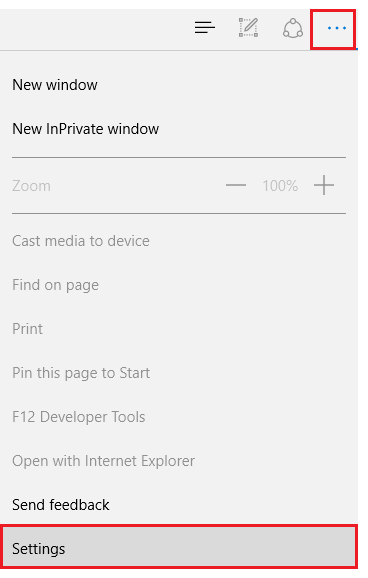The height and width of the screenshot is (578, 368).
Task: Increase zoom with the plus button
Action: point(324,185)
